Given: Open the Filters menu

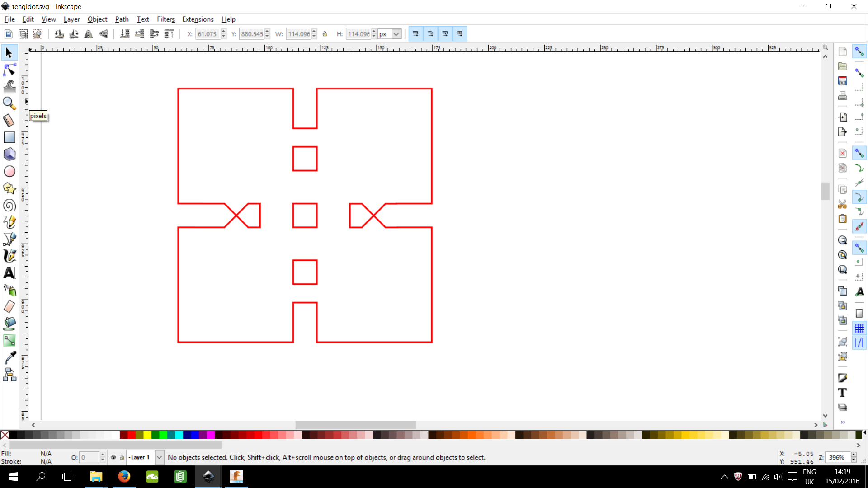Looking at the screenshot, I should tap(165, 19).
